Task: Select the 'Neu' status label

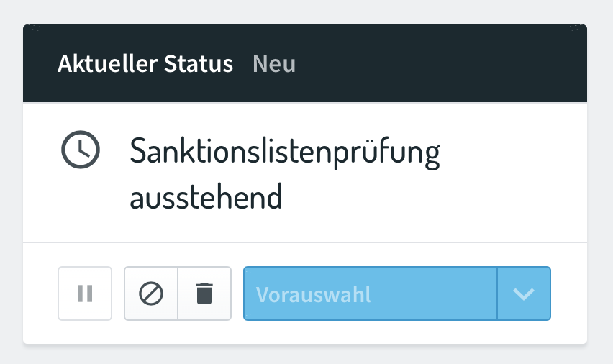Action: [x=274, y=64]
